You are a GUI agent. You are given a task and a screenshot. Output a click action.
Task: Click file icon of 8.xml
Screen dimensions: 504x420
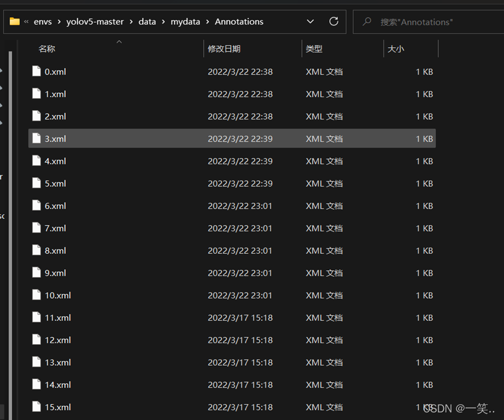tap(37, 250)
